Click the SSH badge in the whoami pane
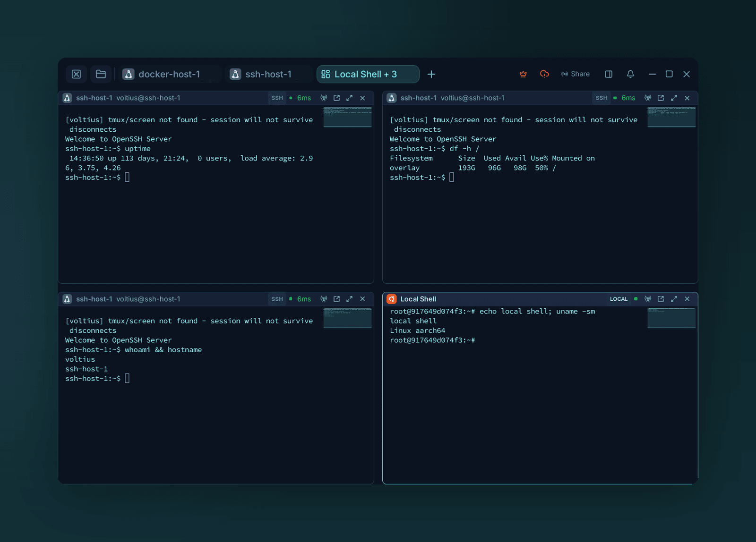Viewport: 756px width, 542px height. [x=277, y=299]
